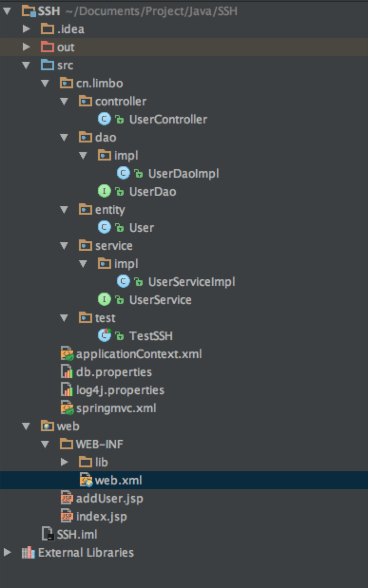Click the test package icon
This screenshot has height=588, width=368.
[x=85, y=318]
